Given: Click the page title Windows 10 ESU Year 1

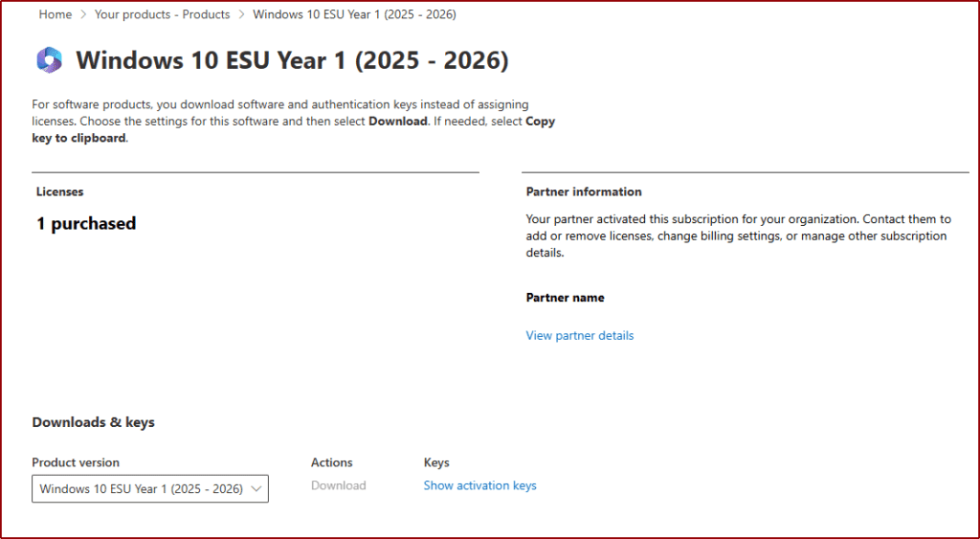Looking at the screenshot, I should pos(292,60).
